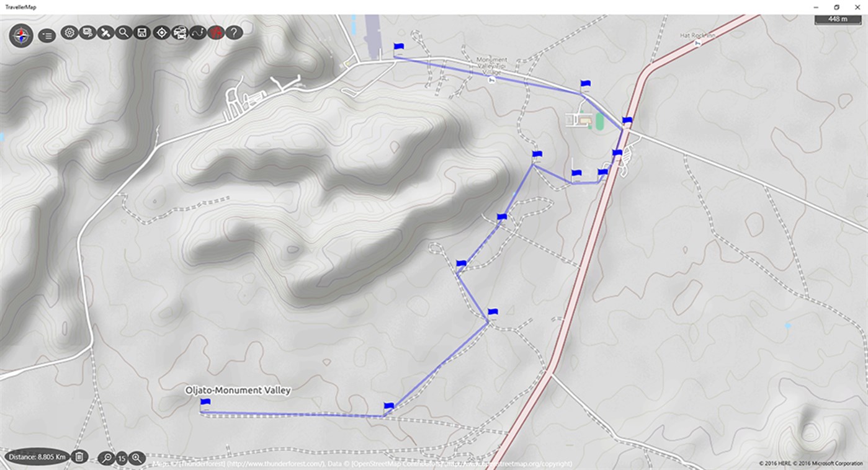Viewport: 868px width, 470px height.
Task: Click the zoom in magnifier
Action: click(136, 458)
